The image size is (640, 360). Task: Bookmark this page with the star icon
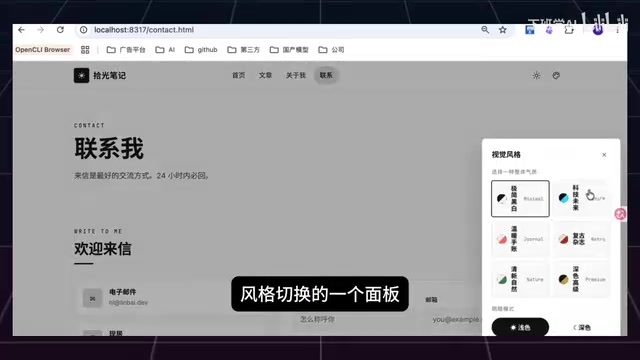(x=503, y=30)
